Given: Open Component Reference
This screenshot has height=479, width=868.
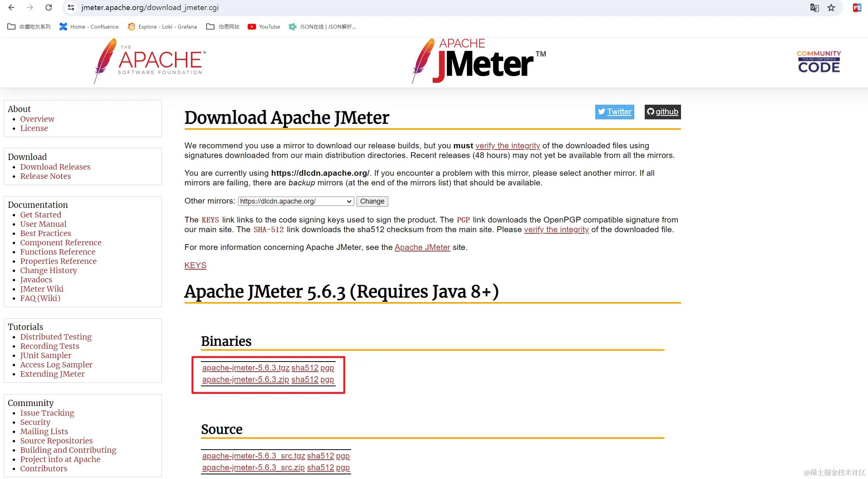Looking at the screenshot, I should 61,243.
